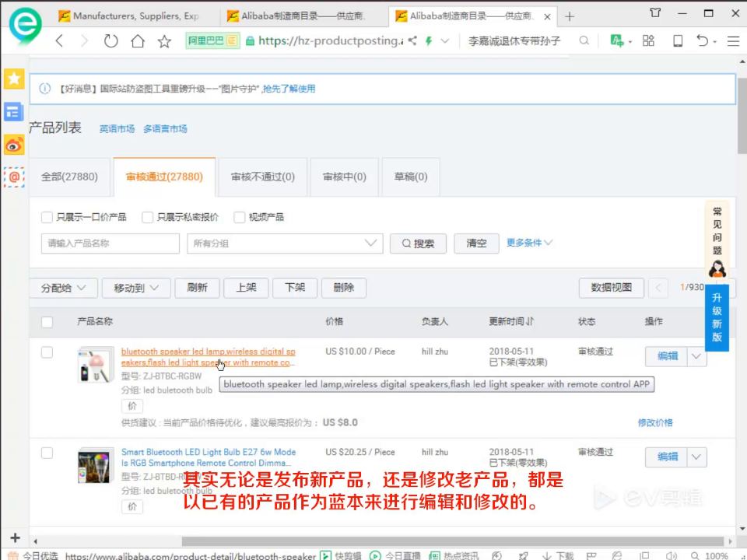The image size is (747, 560).
Task: Open the mail @ icon in sidebar
Action: (14, 177)
